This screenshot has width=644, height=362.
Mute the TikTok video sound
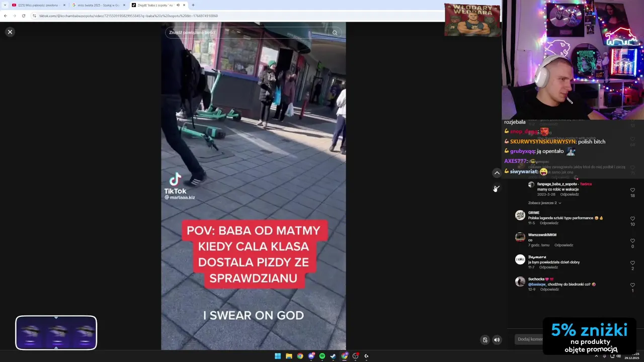[497, 340]
